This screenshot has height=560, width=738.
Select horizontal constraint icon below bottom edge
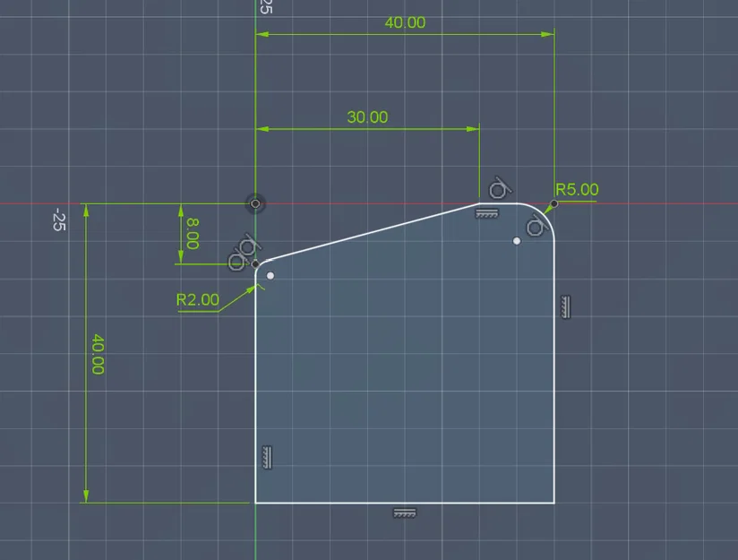[x=405, y=513]
